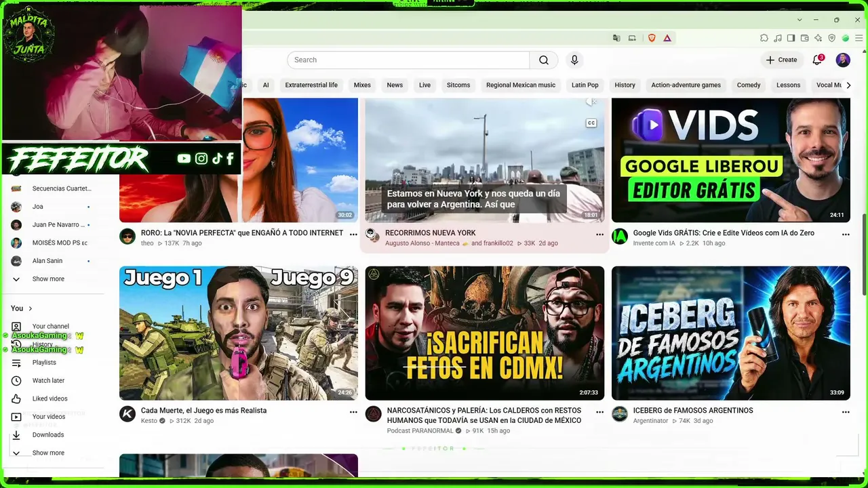Click the theo channel avatar
Viewport: 868px width, 488px height.
coord(127,236)
